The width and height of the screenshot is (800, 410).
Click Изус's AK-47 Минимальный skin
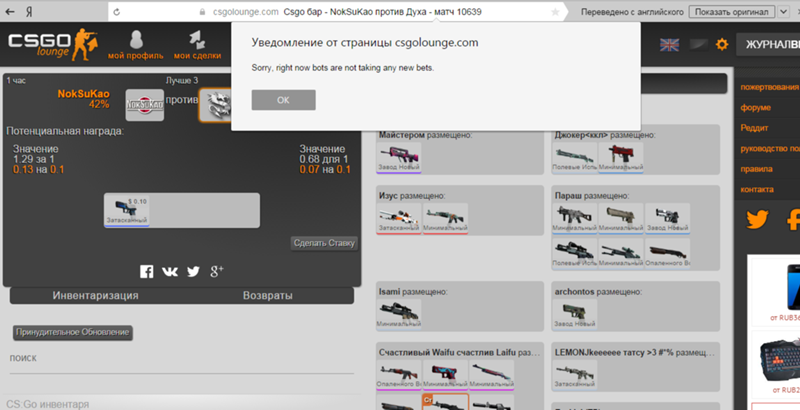click(x=445, y=218)
